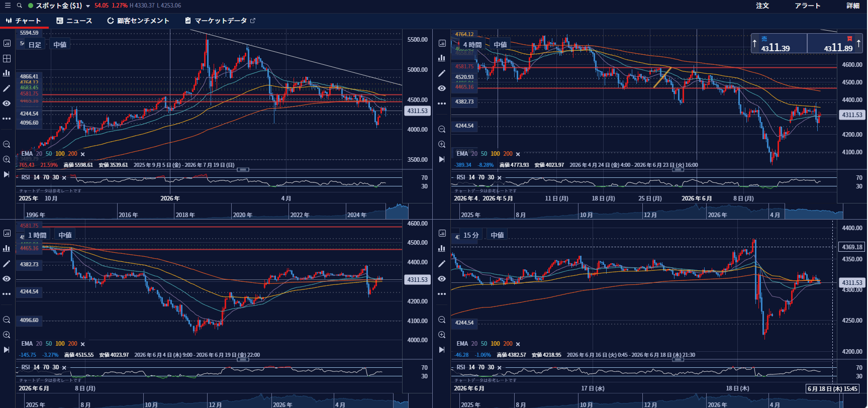
Task: Open the 4時間 timeframe selector
Action: 472,45
